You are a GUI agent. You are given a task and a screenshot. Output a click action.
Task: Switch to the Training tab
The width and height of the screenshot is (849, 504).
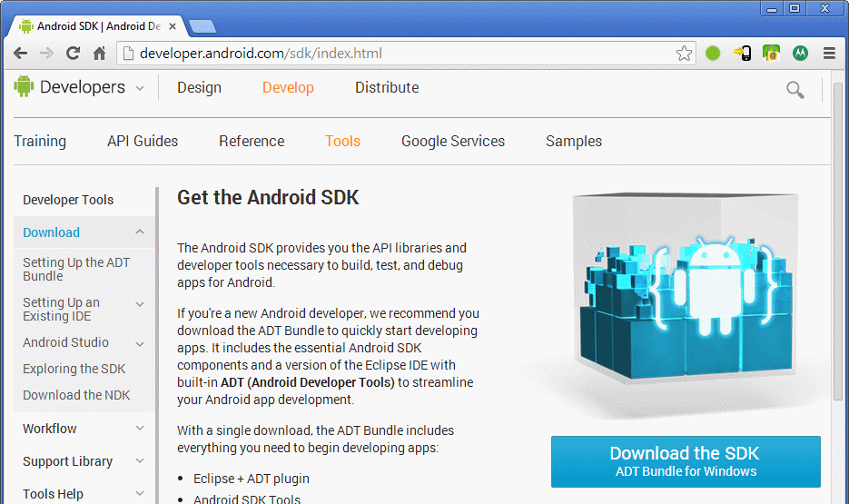tap(40, 141)
